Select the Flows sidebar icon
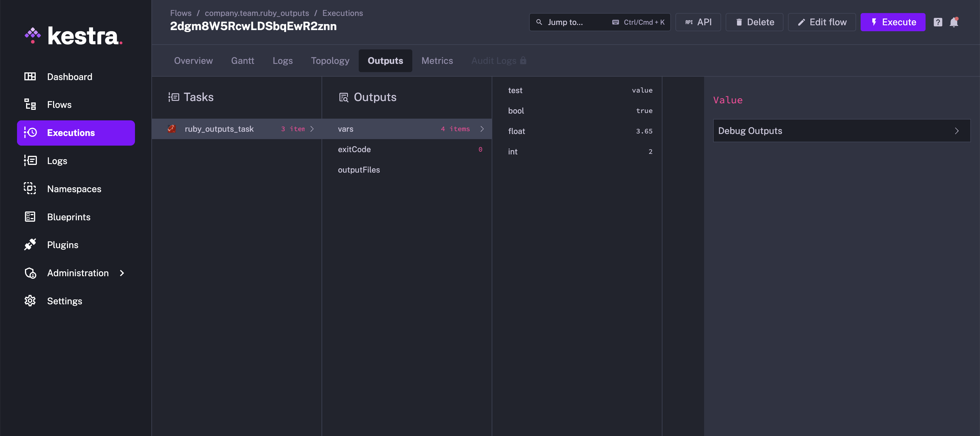Screen dimensions: 980x436 tap(30, 104)
